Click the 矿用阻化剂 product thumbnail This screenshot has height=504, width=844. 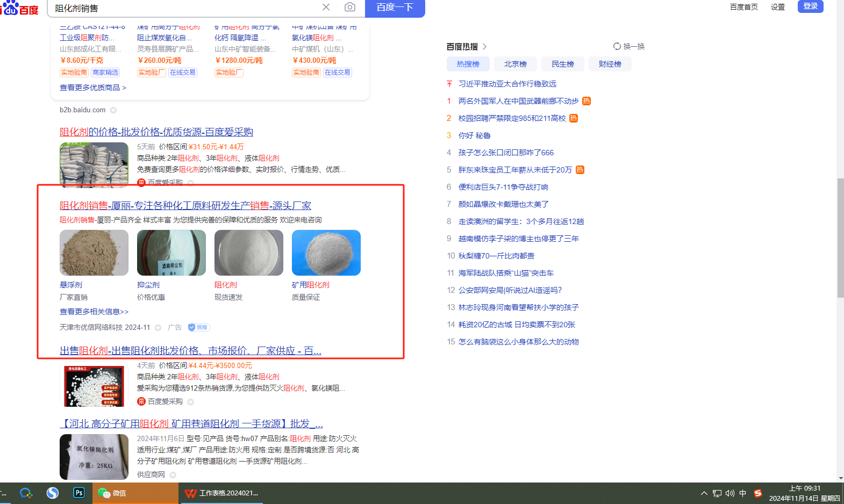tap(326, 253)
